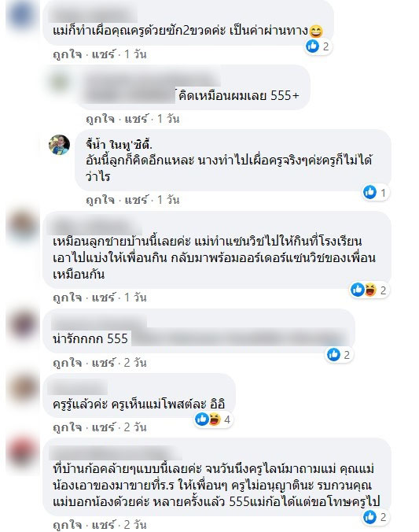Click like and haha reactions on sandwich comment
Viewport: 419px width, 532px height.
[x=363, y=290]
